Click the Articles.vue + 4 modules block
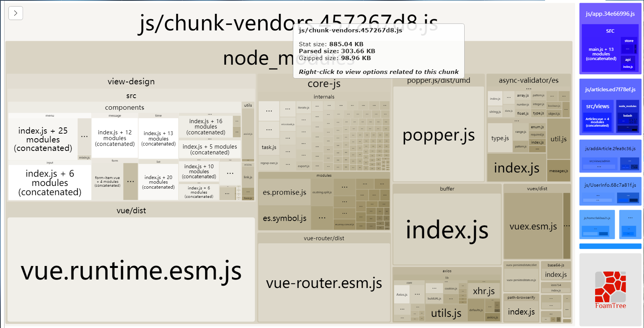The image size is (644, 328). pos(597,122)
